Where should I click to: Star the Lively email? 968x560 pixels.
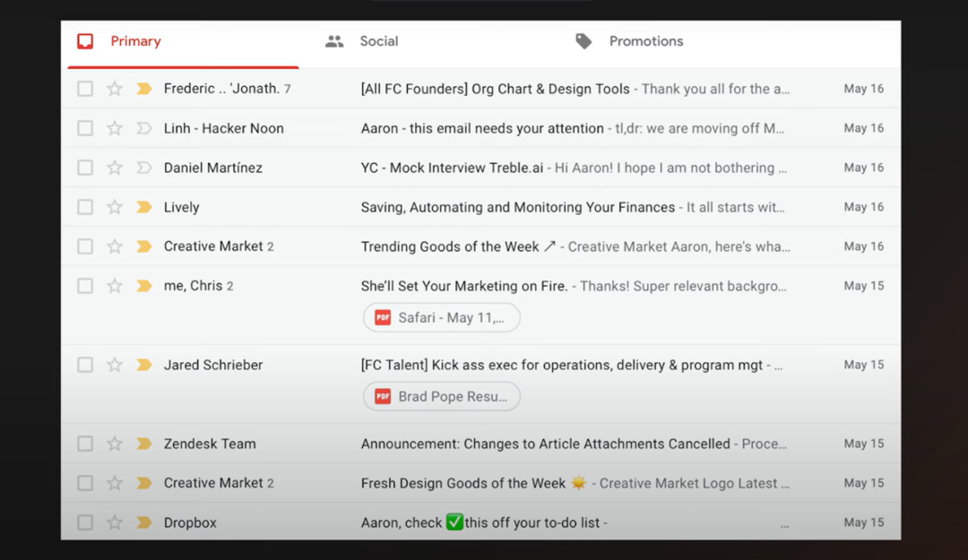coord(114,207)
